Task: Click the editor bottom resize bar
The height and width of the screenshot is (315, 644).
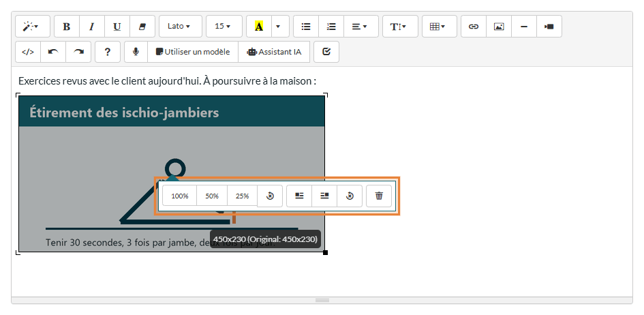Action: pos(322,300)
